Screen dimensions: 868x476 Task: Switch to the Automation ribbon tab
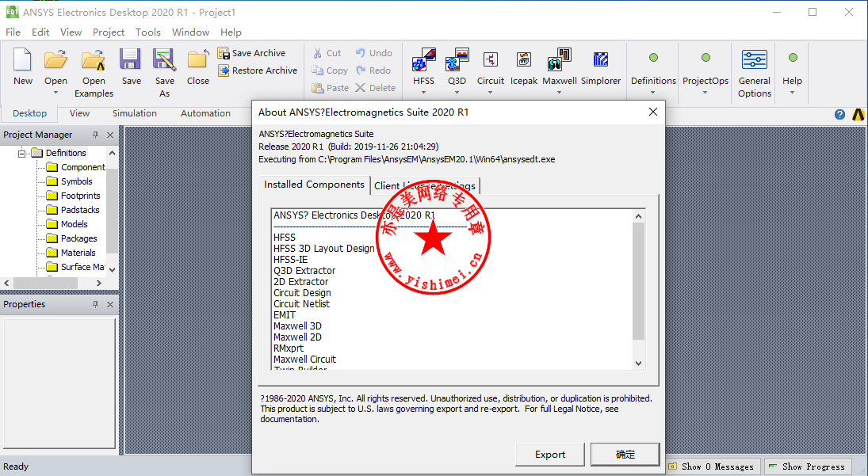click(205, 113)
